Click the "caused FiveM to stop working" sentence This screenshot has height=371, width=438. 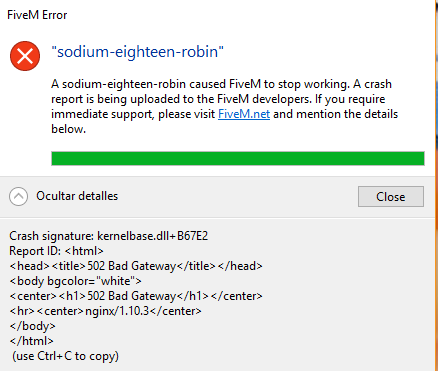(269, 84)
